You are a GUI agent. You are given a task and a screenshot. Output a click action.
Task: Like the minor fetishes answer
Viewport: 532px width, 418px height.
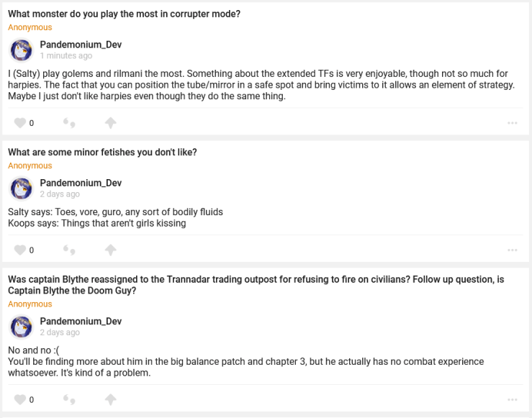coord(20,250)
